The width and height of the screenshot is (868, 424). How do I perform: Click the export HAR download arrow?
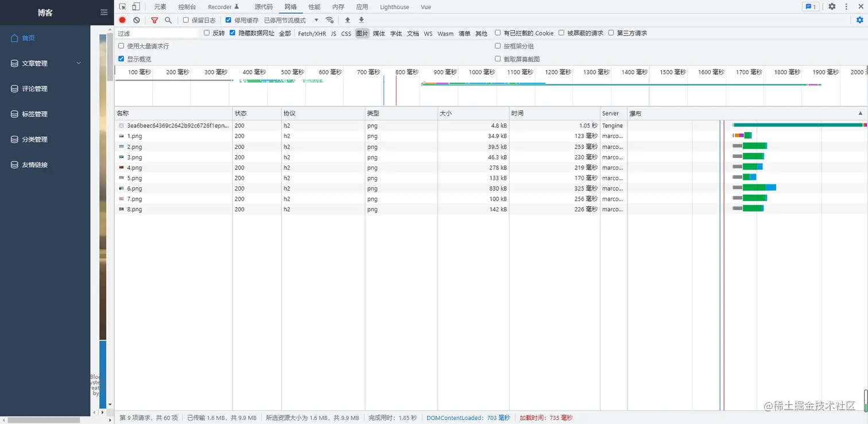point(361,20)
